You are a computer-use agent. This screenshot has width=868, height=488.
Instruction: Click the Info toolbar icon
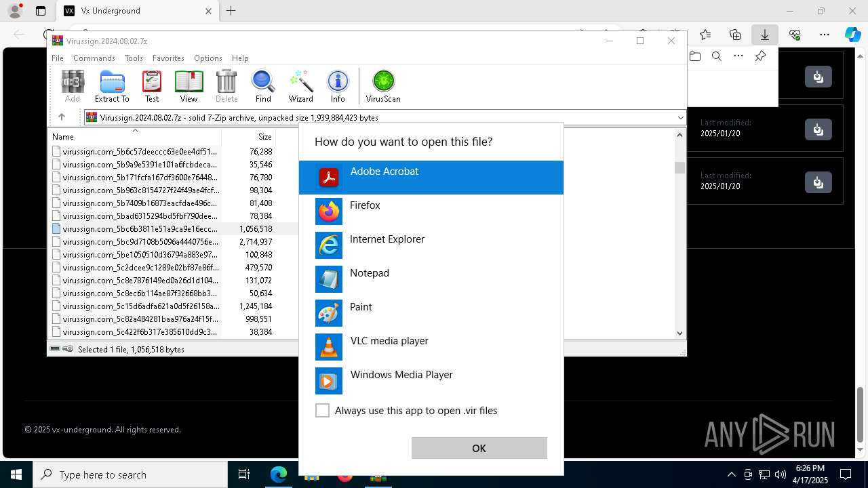338,86
